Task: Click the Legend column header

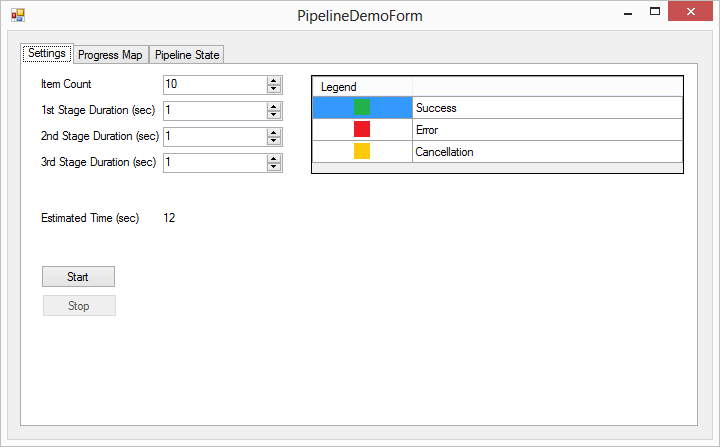Action: (362, 87)
